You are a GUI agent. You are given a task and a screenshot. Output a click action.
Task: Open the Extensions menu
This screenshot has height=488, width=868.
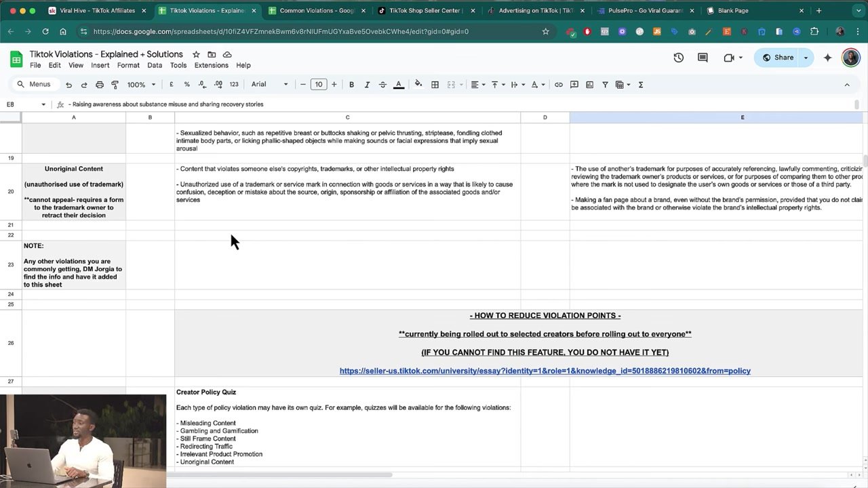coord(211,65)
